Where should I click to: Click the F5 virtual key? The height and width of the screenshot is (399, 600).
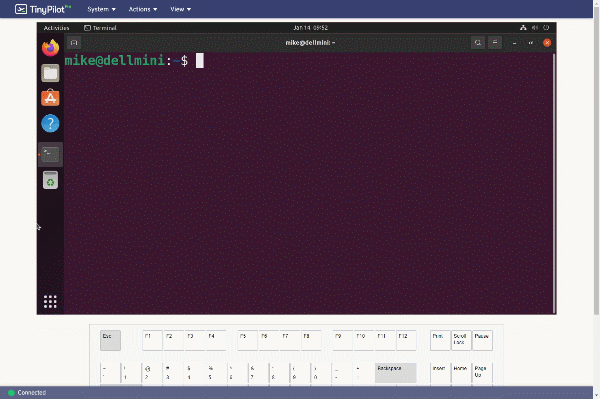pyautogui.click(x=247, y=340)
